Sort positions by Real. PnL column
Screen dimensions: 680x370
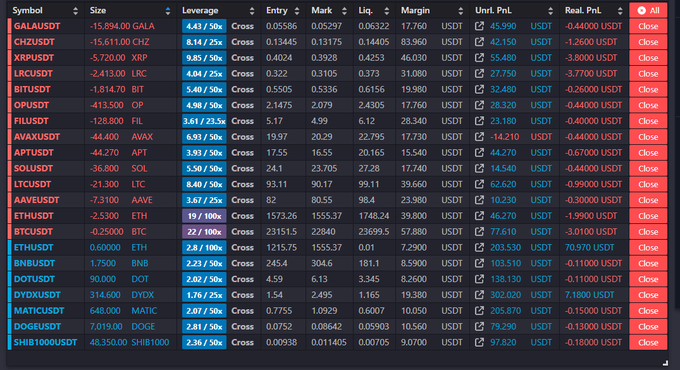pos(620,11)
